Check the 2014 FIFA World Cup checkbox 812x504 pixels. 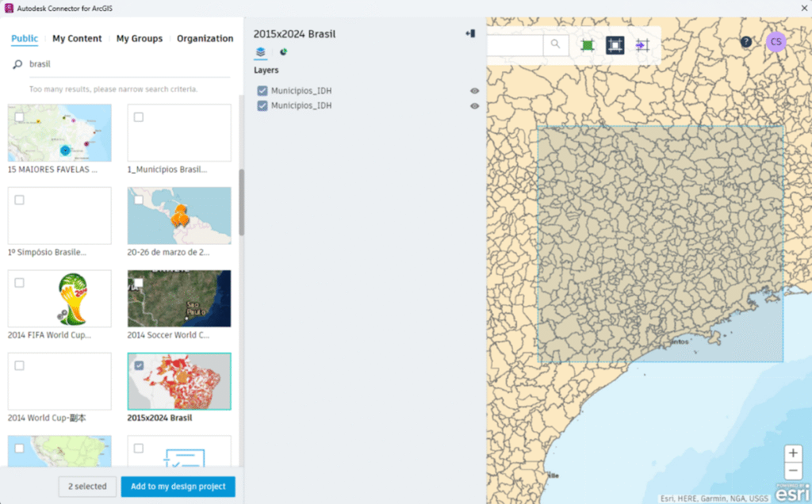tap(19, 283)
